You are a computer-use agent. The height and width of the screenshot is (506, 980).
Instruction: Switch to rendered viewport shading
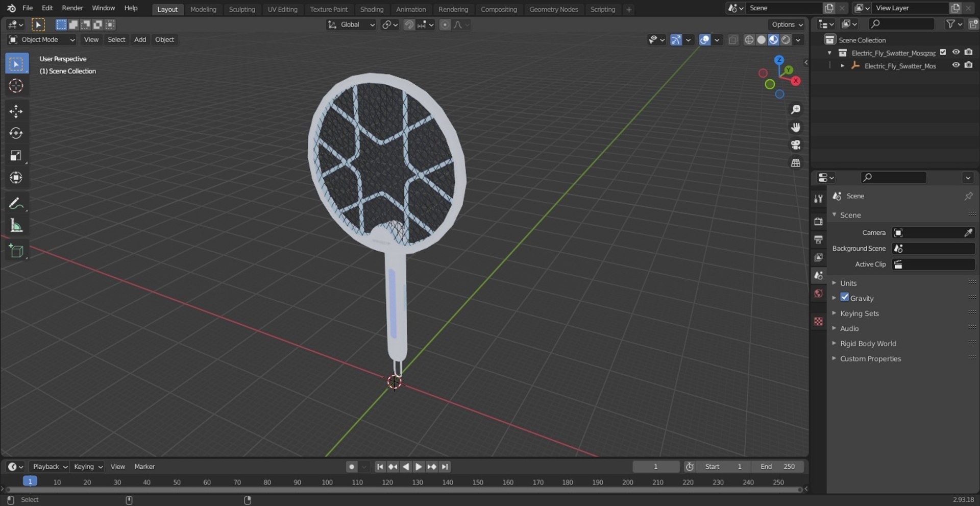pos(786,40)
